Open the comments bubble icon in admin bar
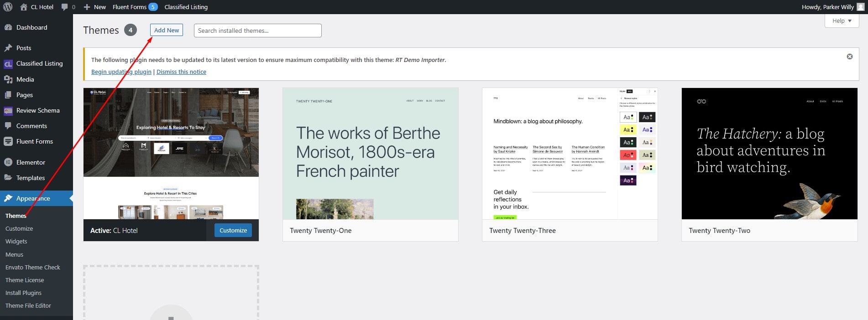Screen dimensions: 868x320 [64, 7]
